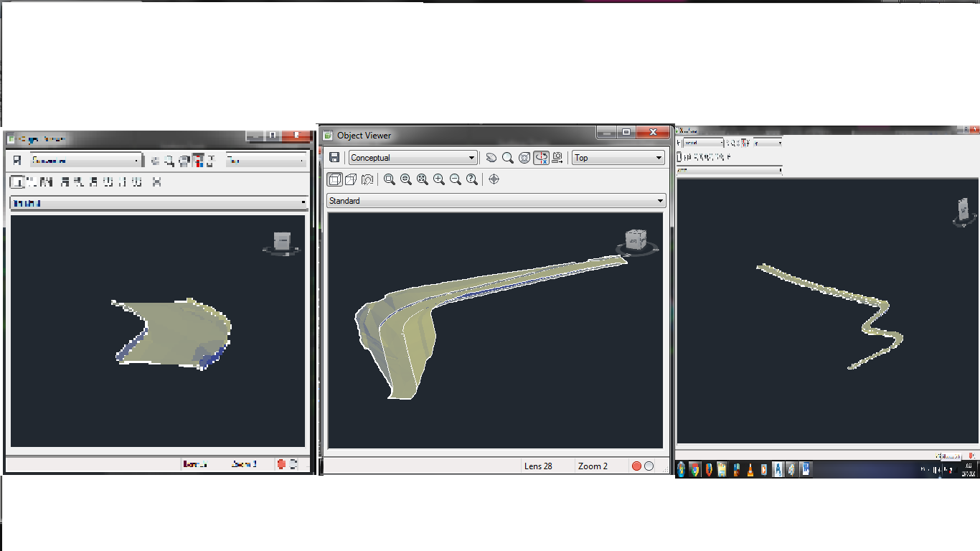The width and height of the screenshot is (980, 551).
Task: Select the Pan tool in Object Viewer
Action: [x=491, y=157]
